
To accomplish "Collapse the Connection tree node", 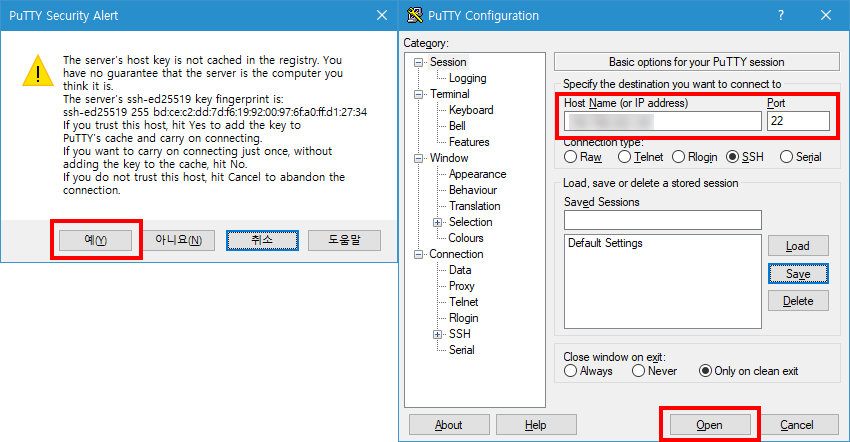I will (418, 254).
